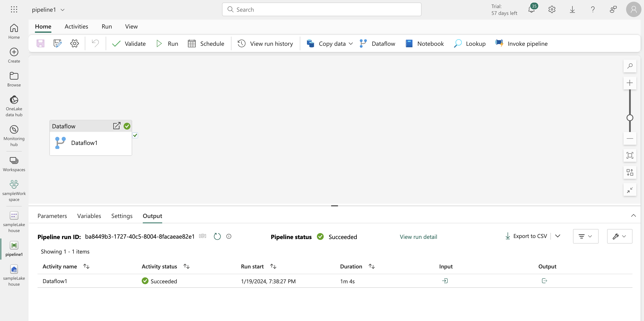Sort by Duration column
Screen dimensions: 644x321
click(372, 266)
